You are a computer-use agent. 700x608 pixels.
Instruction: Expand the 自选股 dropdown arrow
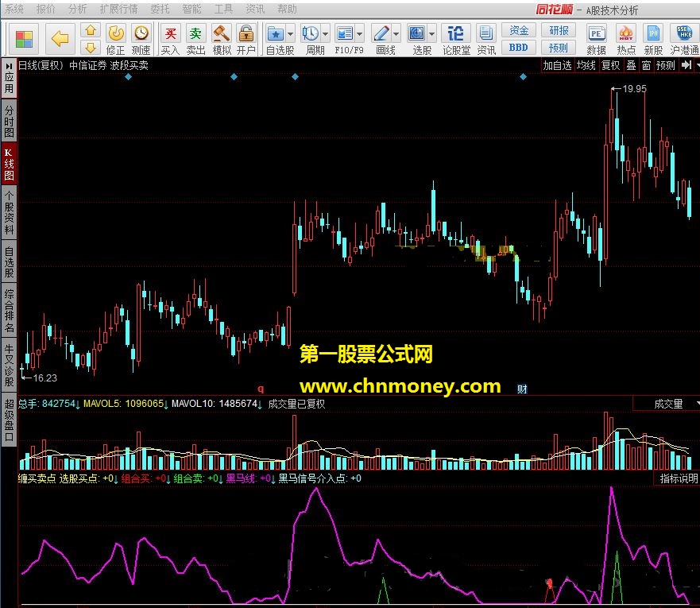(291, 34)
